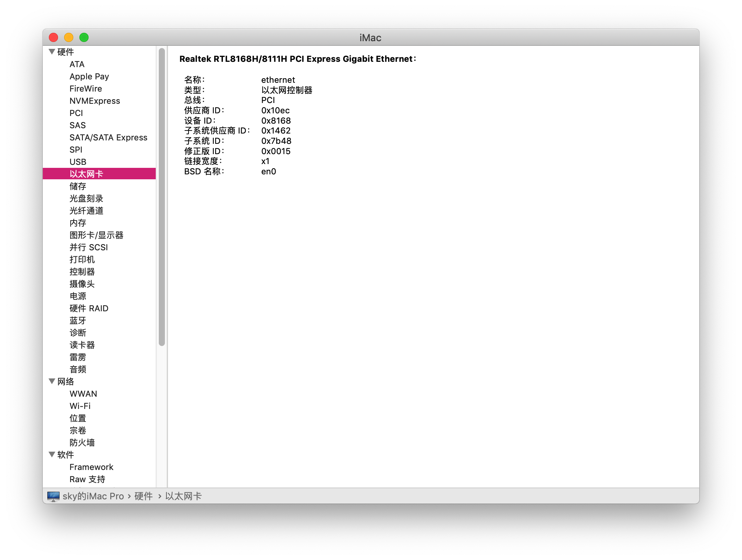Open the Apple Pay sidebar entry
Viewport: 742px width, 560px height.
pos(89,76)
